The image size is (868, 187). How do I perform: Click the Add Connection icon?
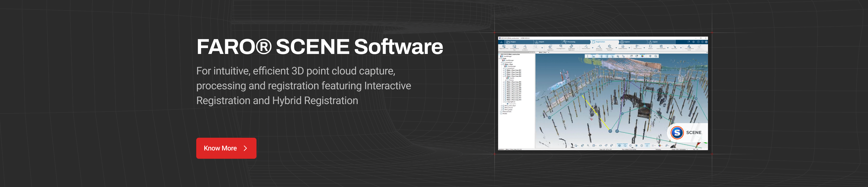point(586,47)
